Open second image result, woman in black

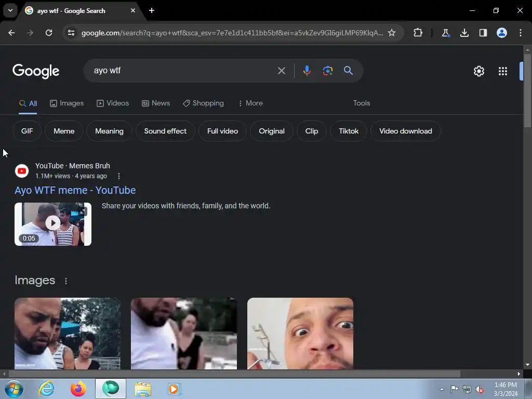184,334
